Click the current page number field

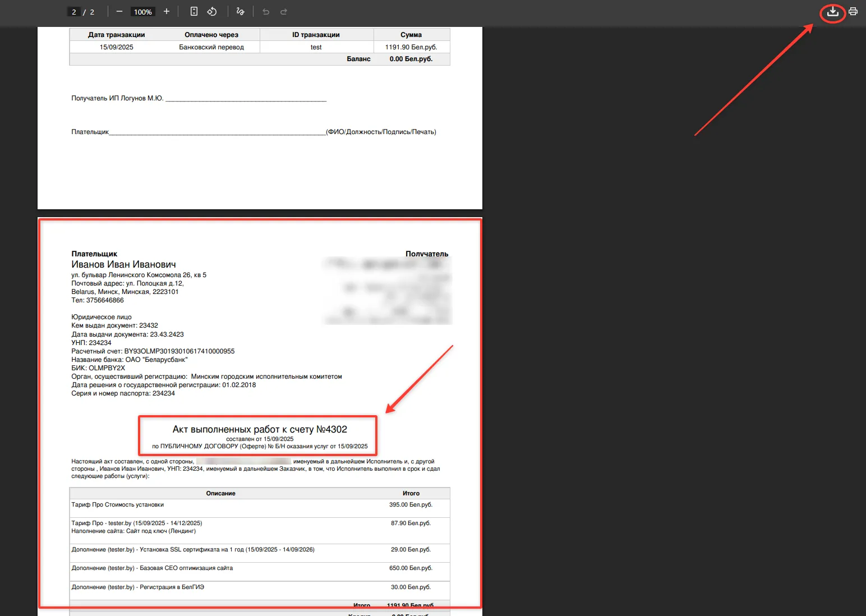pos(74,12)
